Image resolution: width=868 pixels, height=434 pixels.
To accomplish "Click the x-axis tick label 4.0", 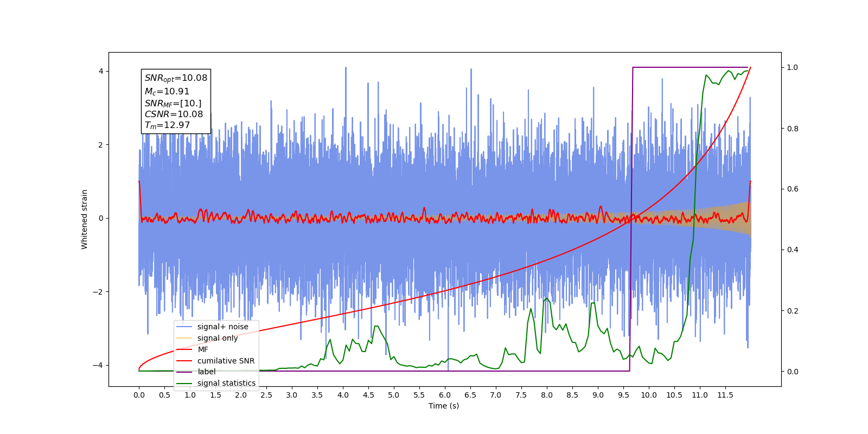I will pyautogui.click(x=343, y=395).
